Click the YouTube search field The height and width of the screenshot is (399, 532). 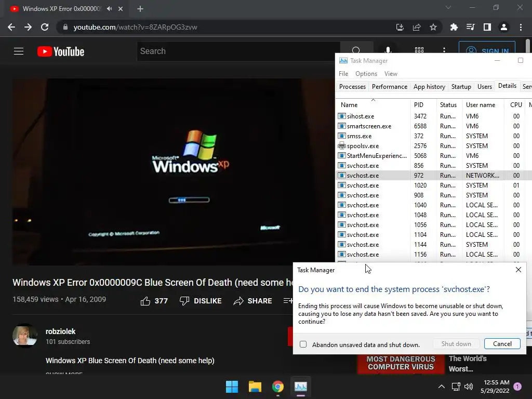tap(238, 51)
